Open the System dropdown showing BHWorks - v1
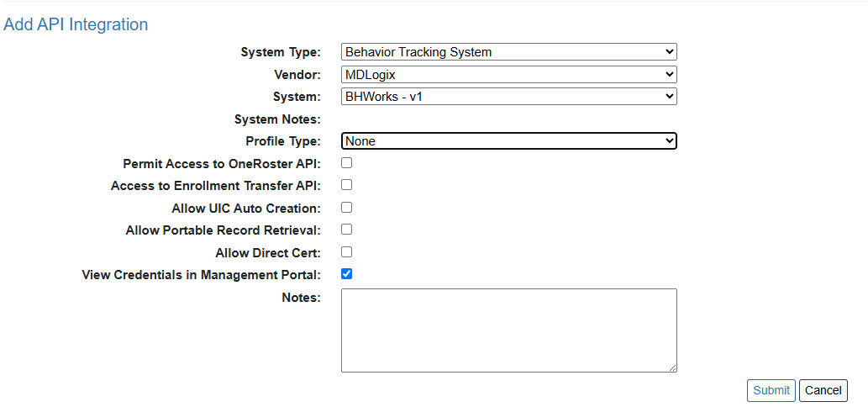Screen dimensions: 868x407 (x=508, y=97)
